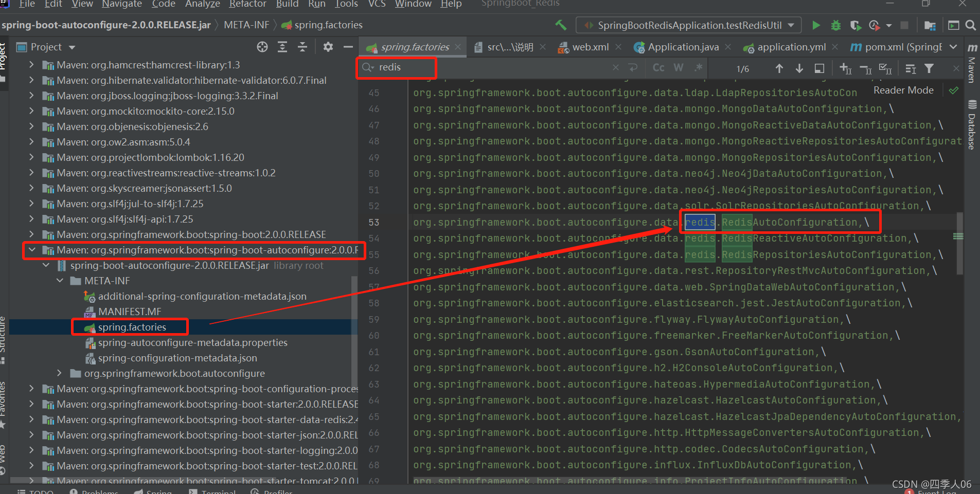Open the run configuration dropdown
980x494 pixels.
(689, 25)
